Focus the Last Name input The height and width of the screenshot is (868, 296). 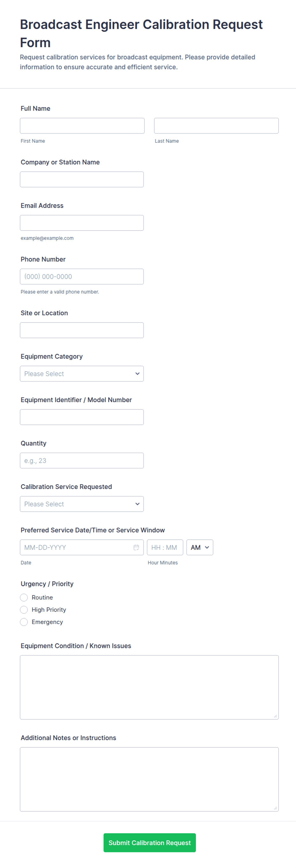[216, 126]
